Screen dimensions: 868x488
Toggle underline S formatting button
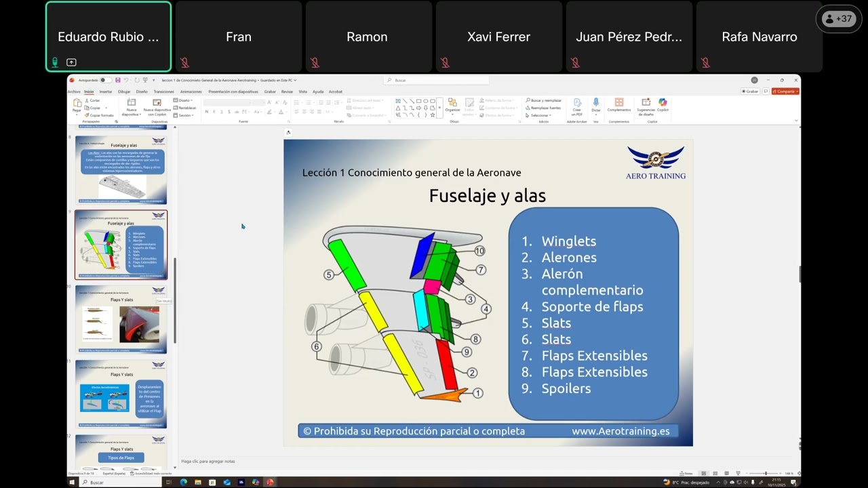(x=222, y=112)
